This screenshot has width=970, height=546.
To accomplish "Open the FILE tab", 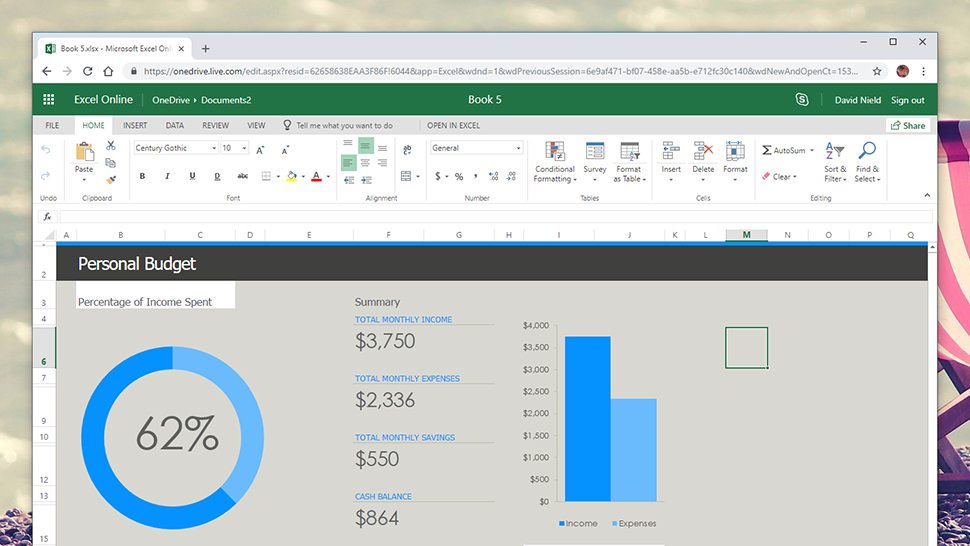I will (x=52, y=126).
